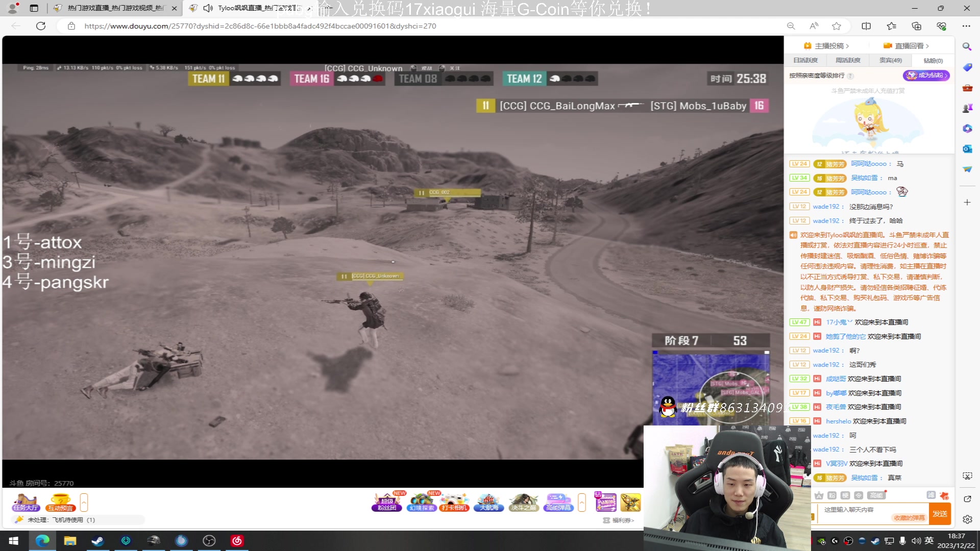Image resolution: width=980 pixels, height=551 pixels.
Task: Click the crown danmaku style icon
Action: 819,495
